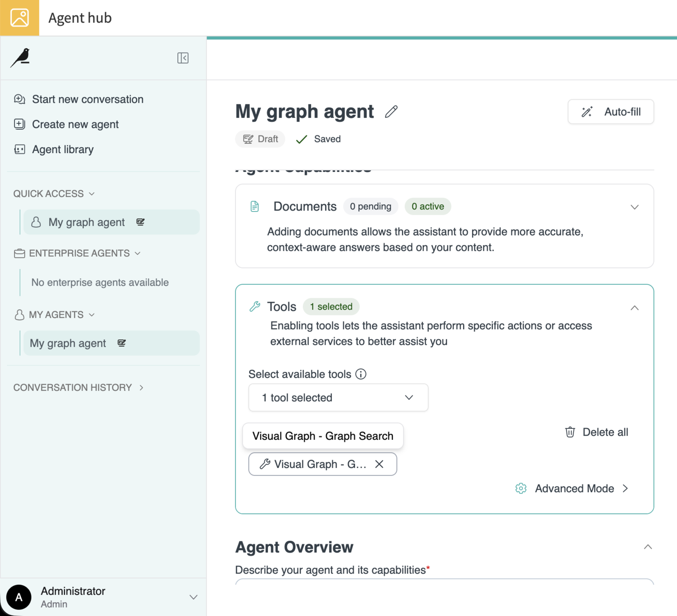
Task: Click the Administrator avatar
Action: (19, 597)
